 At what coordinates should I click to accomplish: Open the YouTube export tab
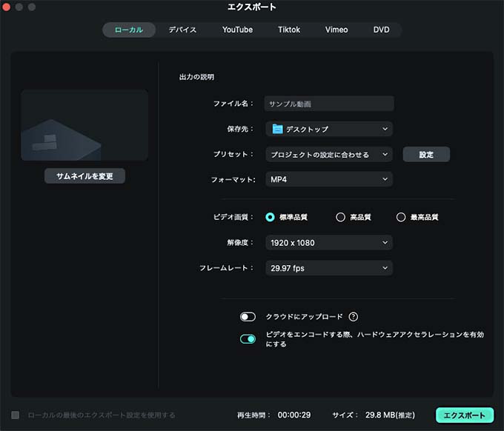[x=237, y=30]
